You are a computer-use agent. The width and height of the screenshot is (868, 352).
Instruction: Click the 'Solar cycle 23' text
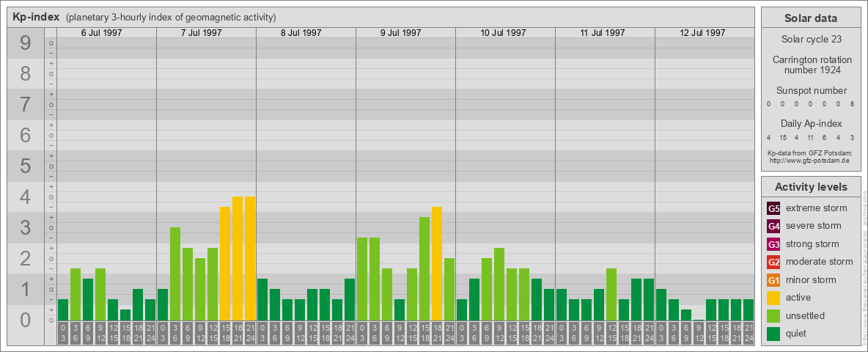(x=811, y=40)
